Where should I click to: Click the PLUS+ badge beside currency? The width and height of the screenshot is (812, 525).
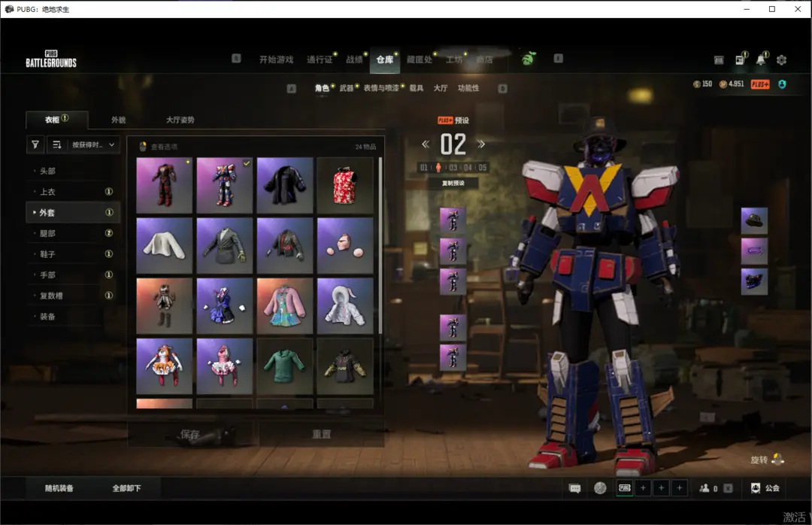[760, 84]
